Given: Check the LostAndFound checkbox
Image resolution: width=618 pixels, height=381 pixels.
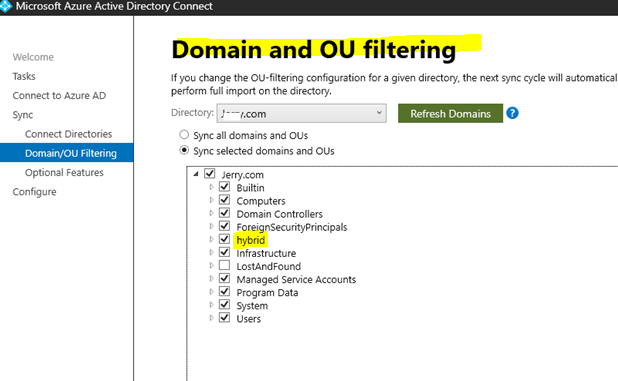Looking at the screenshot, I should pos(224,265).
